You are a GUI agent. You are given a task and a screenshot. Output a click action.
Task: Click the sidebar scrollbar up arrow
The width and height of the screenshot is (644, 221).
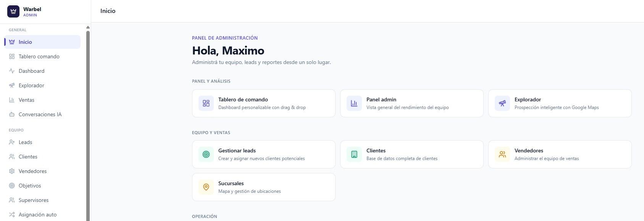88,27
